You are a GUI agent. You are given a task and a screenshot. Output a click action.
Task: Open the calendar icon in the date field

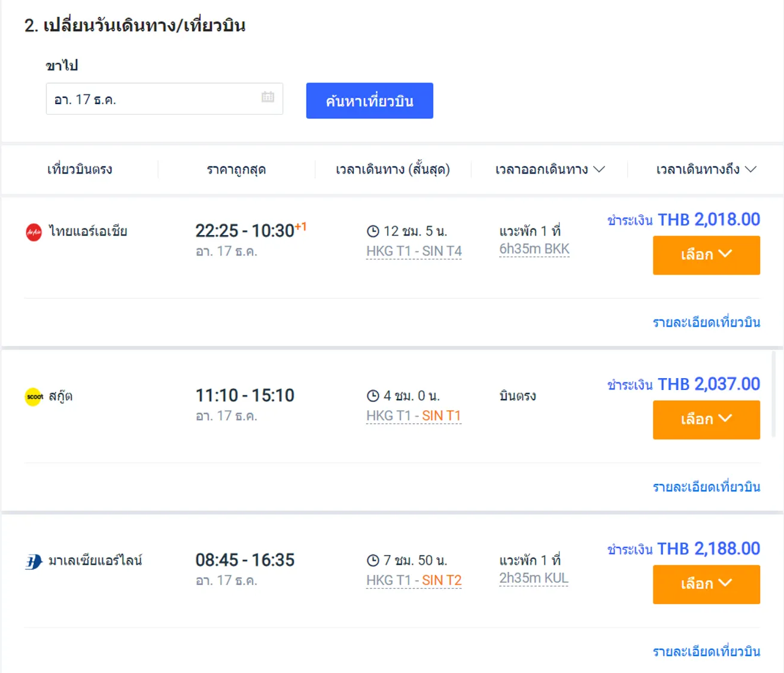[x=268, y=98]
